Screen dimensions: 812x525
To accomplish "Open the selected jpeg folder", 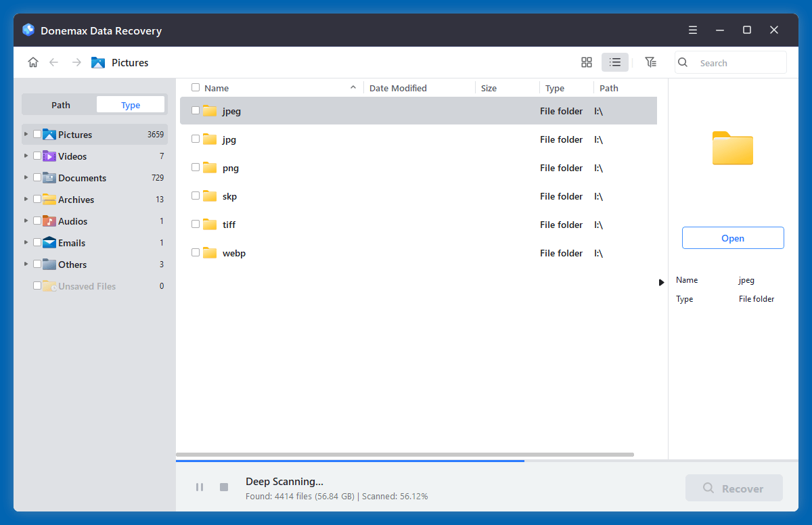I will [x=733, y=237].
